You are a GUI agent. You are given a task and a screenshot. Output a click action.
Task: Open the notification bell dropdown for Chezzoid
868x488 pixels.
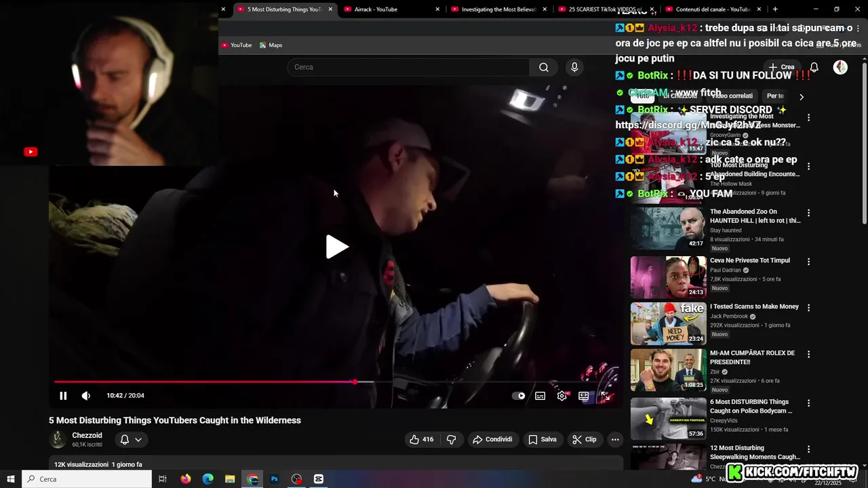click(x=131, y=439)
